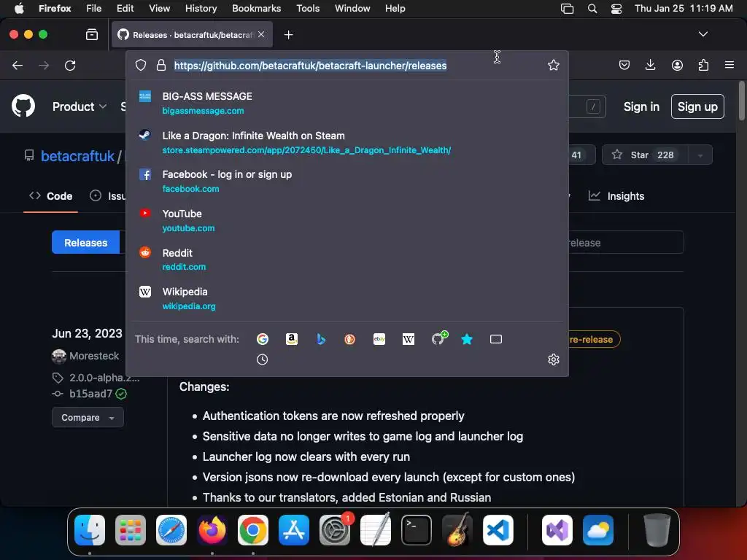Open the Compare dropdown
747x560 pixels.
(x=88, y=418)
